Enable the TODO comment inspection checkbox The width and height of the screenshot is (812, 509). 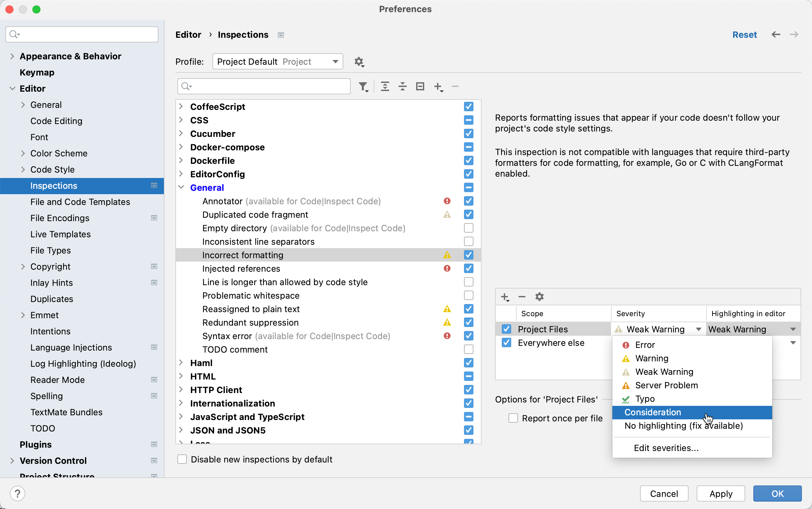coord(468,349)
